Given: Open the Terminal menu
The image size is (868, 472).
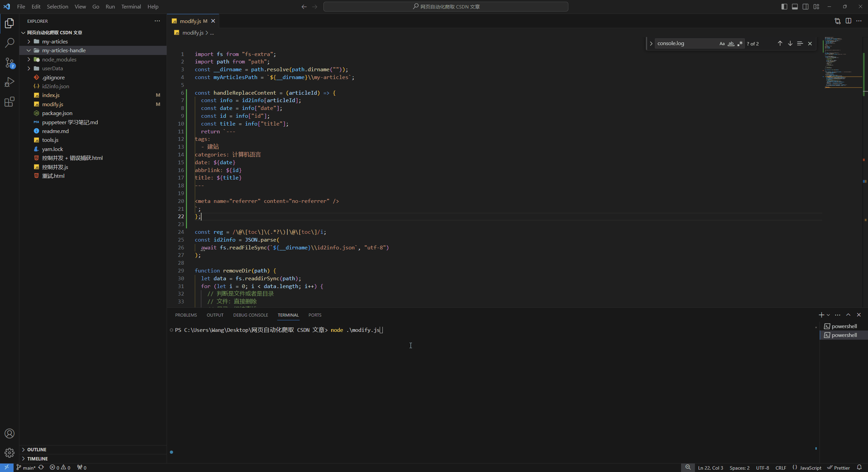Looking at the screenshot, I should point(131,6).
